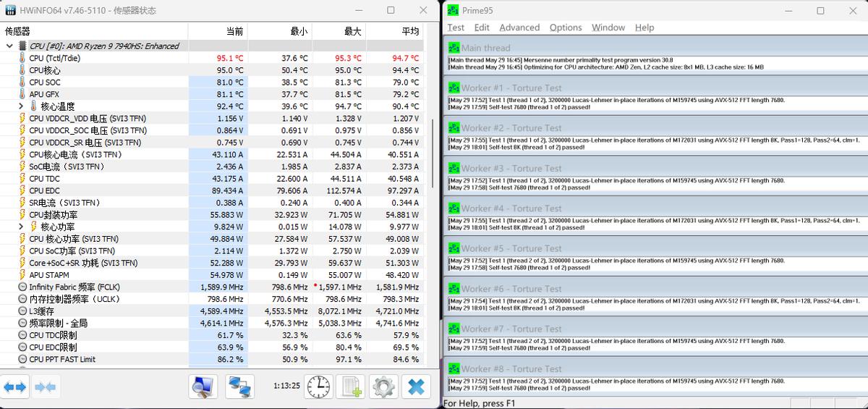Click the blue X close-sensors icon in toolbar

[x=416, y=386]
